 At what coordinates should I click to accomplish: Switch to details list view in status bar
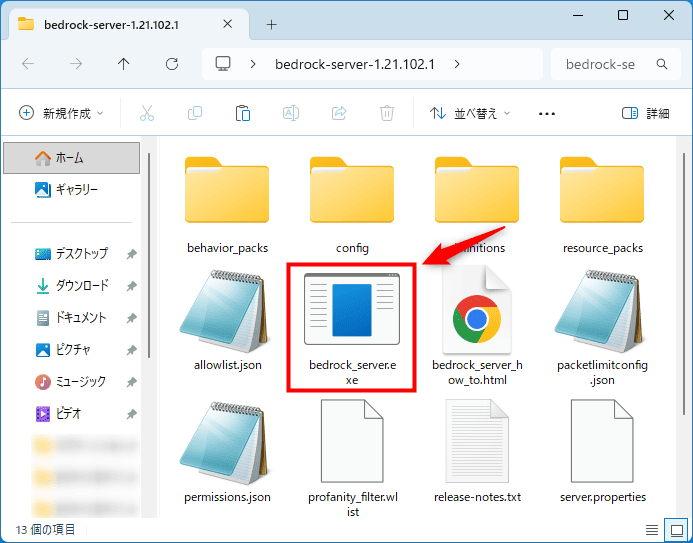[652, 529]
